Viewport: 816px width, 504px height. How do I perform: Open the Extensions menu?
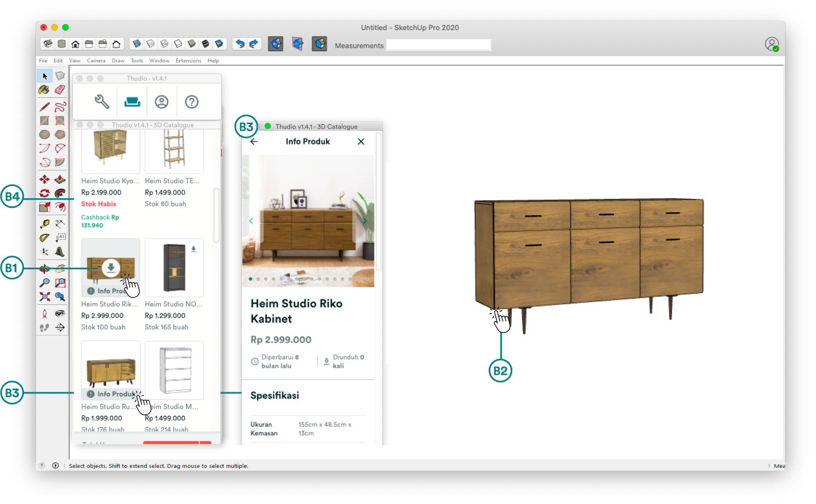[x=188, y=61]
